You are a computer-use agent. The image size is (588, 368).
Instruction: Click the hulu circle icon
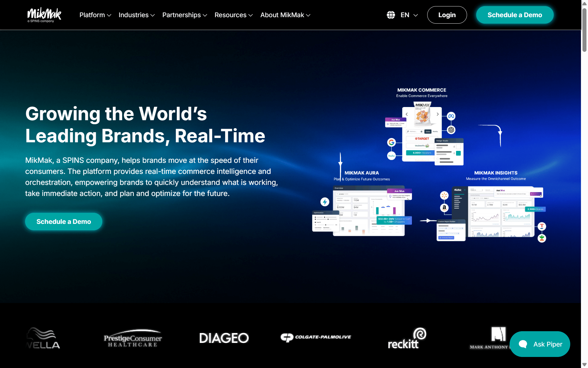(391, 156)
